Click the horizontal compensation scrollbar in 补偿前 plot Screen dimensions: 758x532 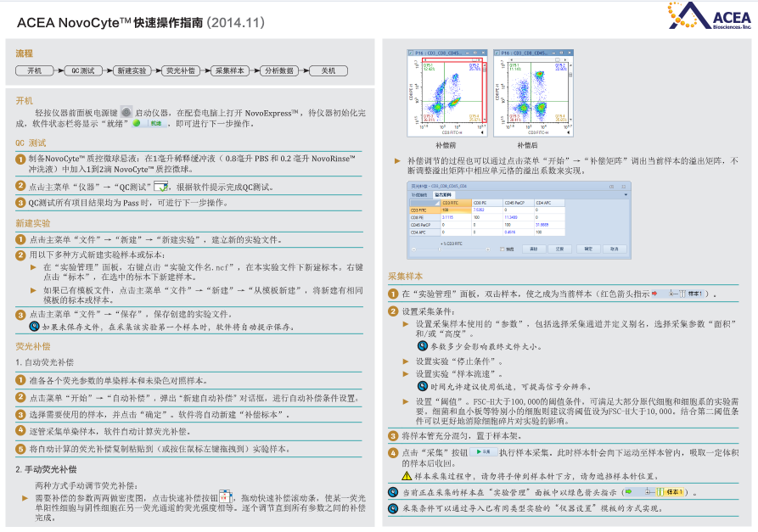point(453,60)
